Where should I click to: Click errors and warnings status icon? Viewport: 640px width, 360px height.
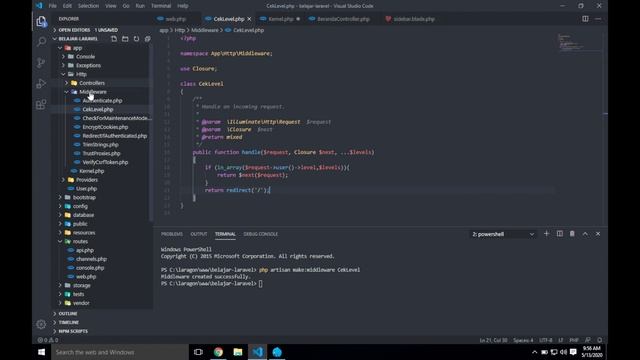point(48,340)
